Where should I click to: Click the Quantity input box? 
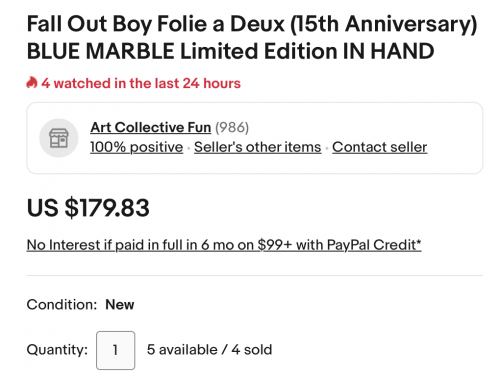coord(116,350)
